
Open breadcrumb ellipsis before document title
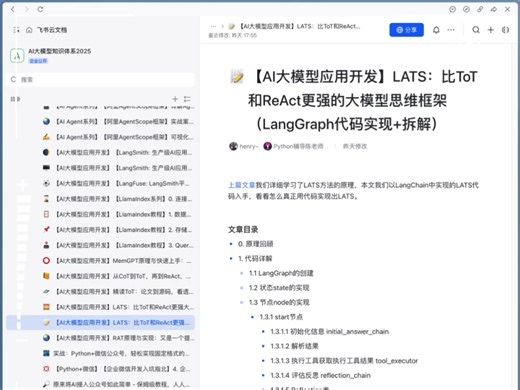point(213,26)
